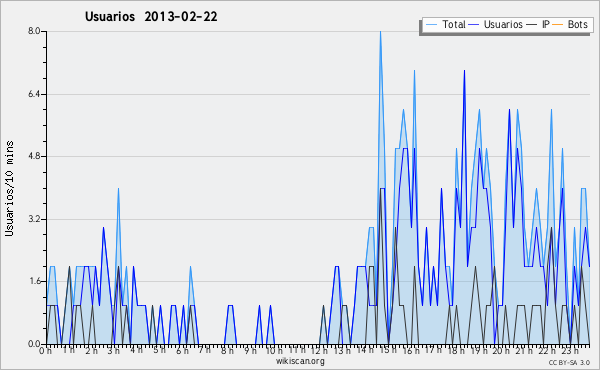Viewport: 600px width, 370px height.
Task: Select the Bots legend entry
Action: (x=570, y=24)
